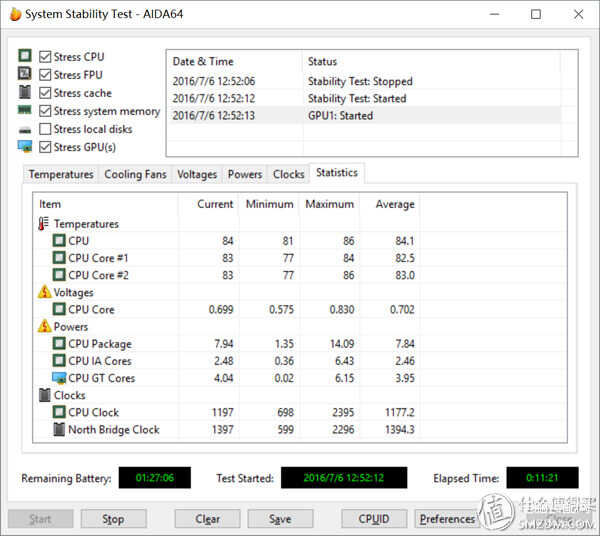Screen dimensions: 600x536
Task: Click the disabled Start button
Action: tap(41, 519)
